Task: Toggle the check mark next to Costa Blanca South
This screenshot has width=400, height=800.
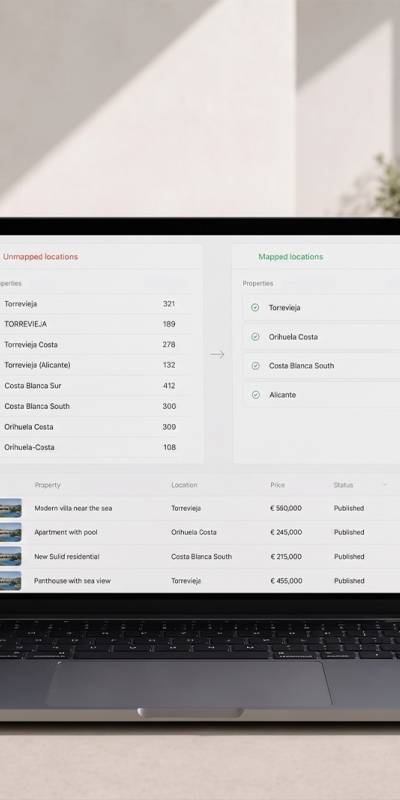Action: (256, 366)
